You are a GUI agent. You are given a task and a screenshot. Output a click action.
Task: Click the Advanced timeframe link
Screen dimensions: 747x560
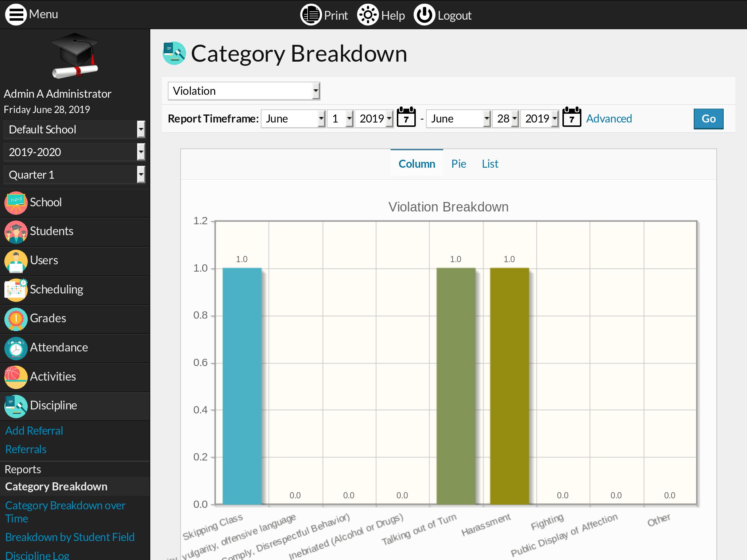click(609, 118)
